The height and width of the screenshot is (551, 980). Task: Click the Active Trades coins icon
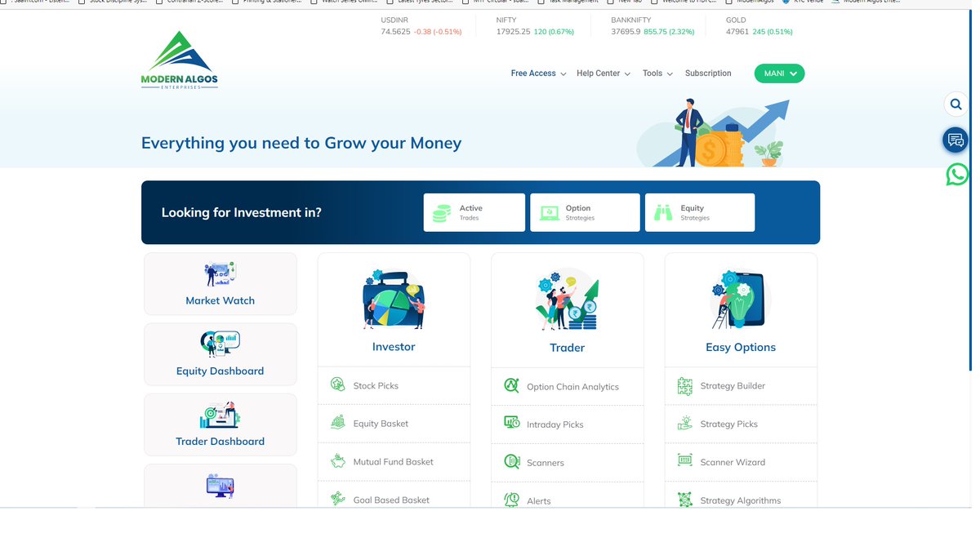coord(442,213)
